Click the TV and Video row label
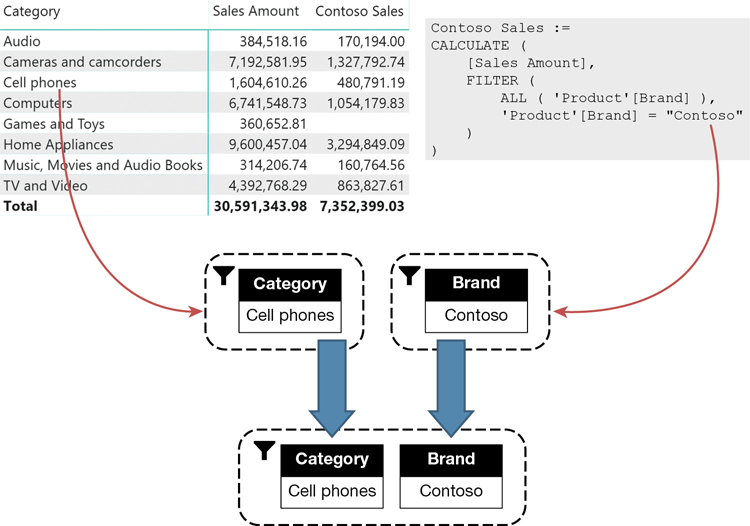This screenshot has height=526, width=750. 45,186
